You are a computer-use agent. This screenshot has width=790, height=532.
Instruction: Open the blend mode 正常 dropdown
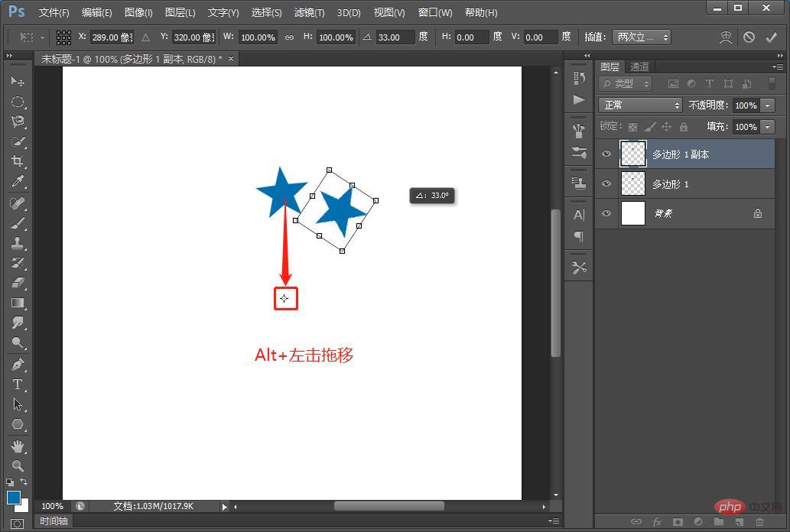coord(640,105)
